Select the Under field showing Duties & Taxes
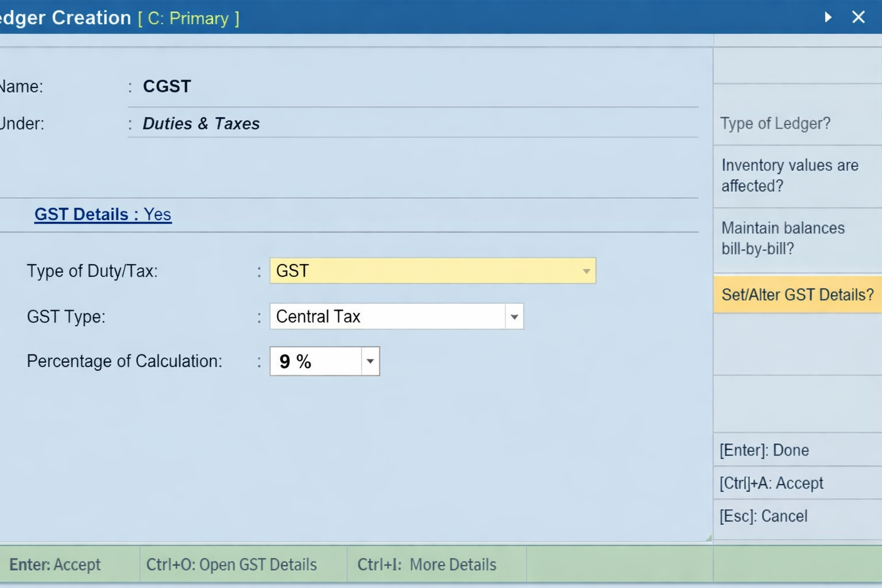 pos(202,123)
